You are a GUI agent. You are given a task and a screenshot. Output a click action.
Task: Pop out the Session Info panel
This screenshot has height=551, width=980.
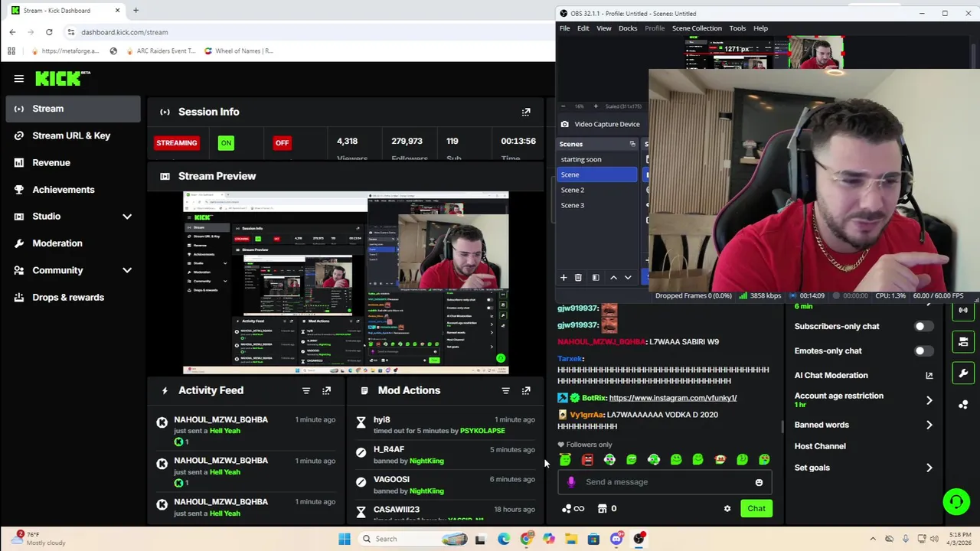(526, 112)
